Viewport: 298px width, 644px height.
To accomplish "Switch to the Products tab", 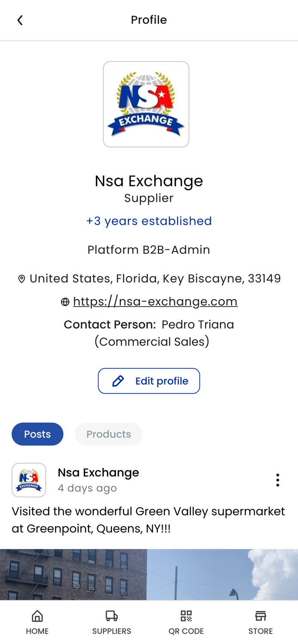I will [108, 434].
